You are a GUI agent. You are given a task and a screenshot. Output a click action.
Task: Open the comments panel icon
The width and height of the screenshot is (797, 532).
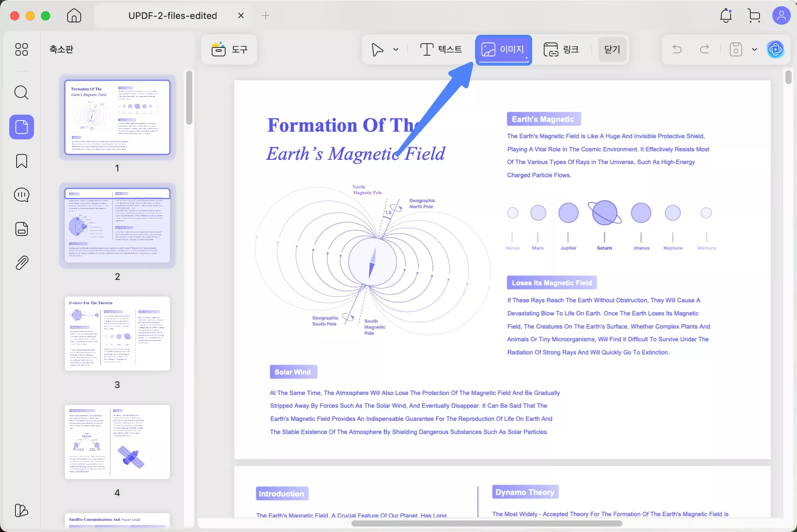point(22,195)
